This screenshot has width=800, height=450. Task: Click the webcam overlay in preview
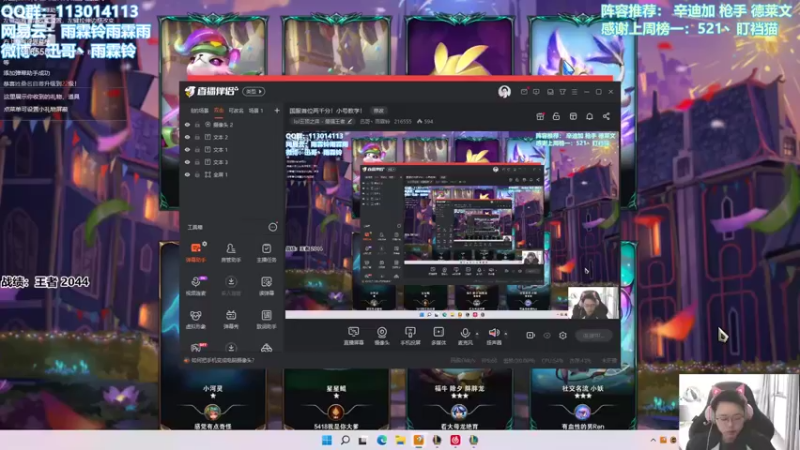tap(593, 303)
